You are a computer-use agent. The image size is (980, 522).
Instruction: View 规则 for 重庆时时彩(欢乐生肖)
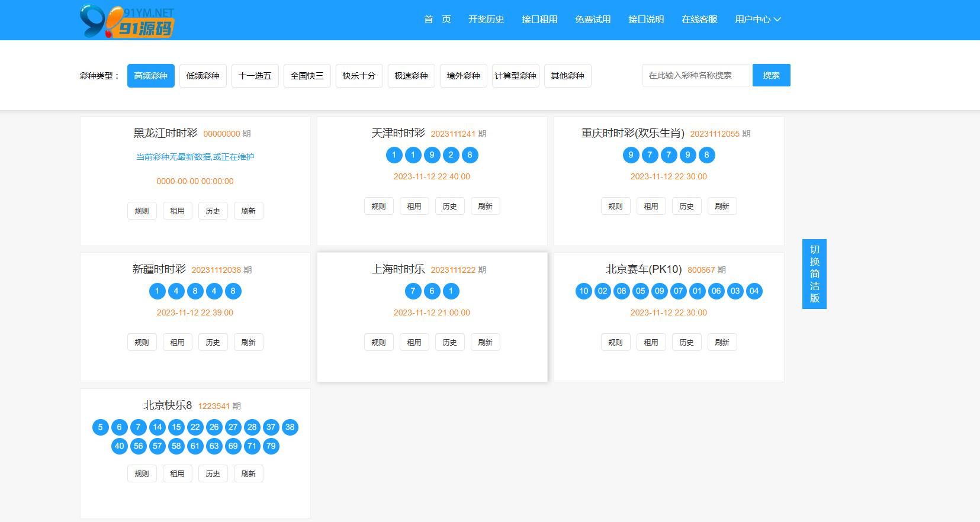tap(616, 206)
